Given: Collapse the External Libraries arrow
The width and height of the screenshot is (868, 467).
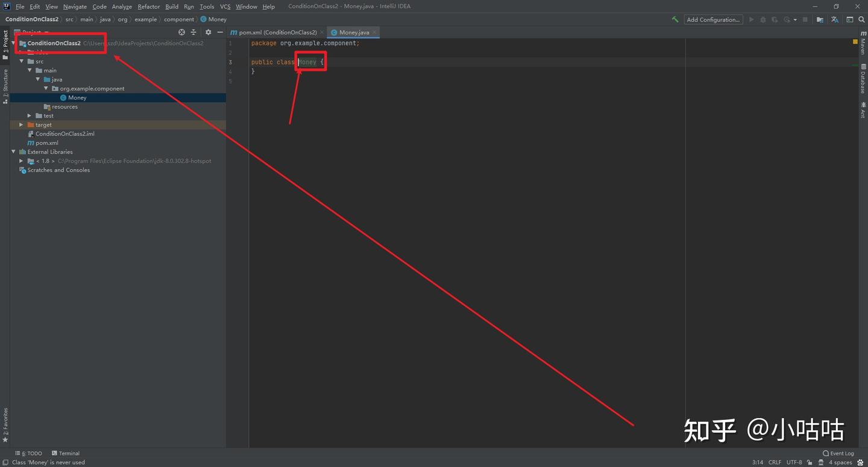Looking at the screenshot, I should pos(14,152).
